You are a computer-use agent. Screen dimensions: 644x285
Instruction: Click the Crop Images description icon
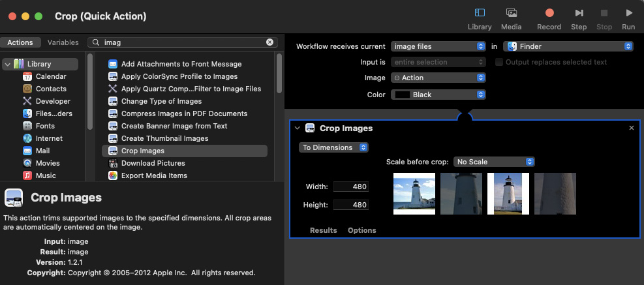pyautogui.click(x=14, y=198)
